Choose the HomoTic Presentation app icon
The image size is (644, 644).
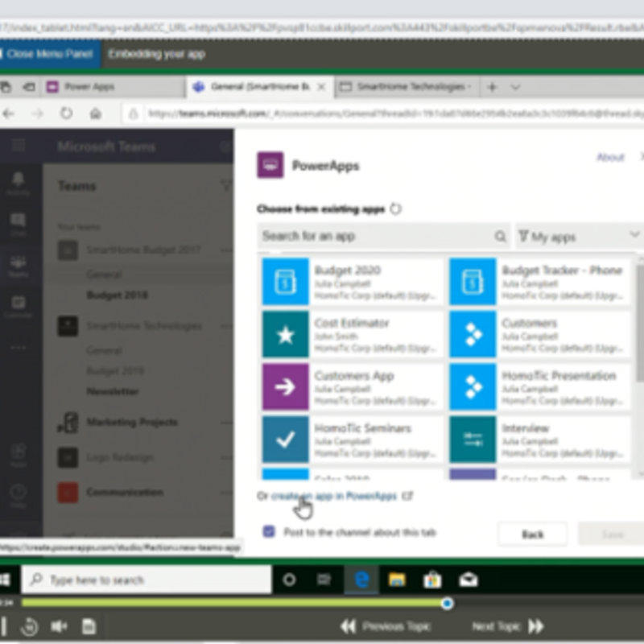(x=473, y=386)
